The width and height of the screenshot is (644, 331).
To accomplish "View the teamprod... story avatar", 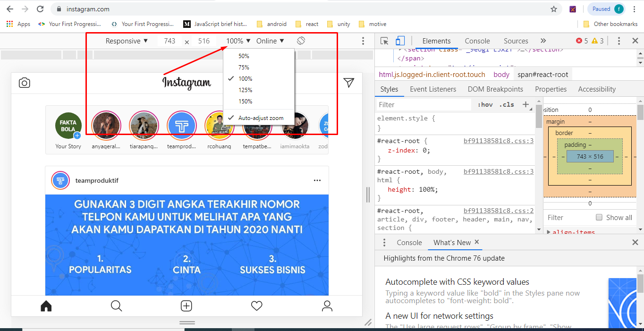I will [182, 126].
